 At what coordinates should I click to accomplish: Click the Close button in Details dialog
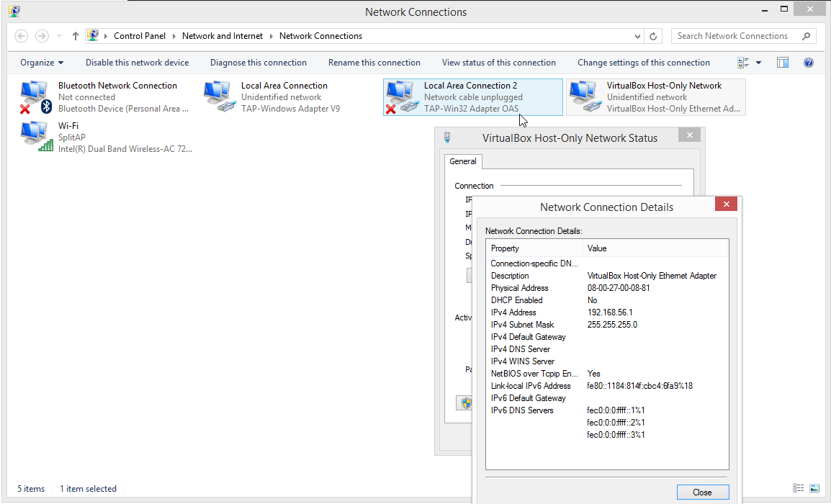point(703,492)
